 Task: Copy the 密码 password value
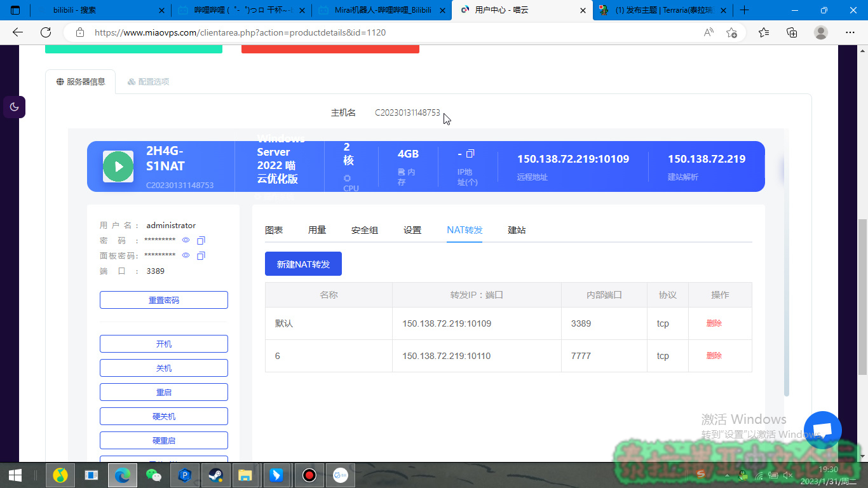(x=201, y=241)
